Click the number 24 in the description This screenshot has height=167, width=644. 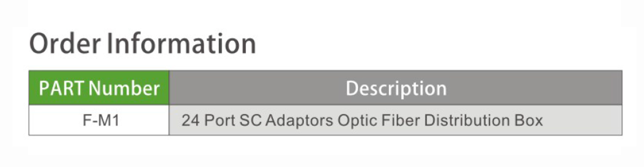[x=190, y=121]
